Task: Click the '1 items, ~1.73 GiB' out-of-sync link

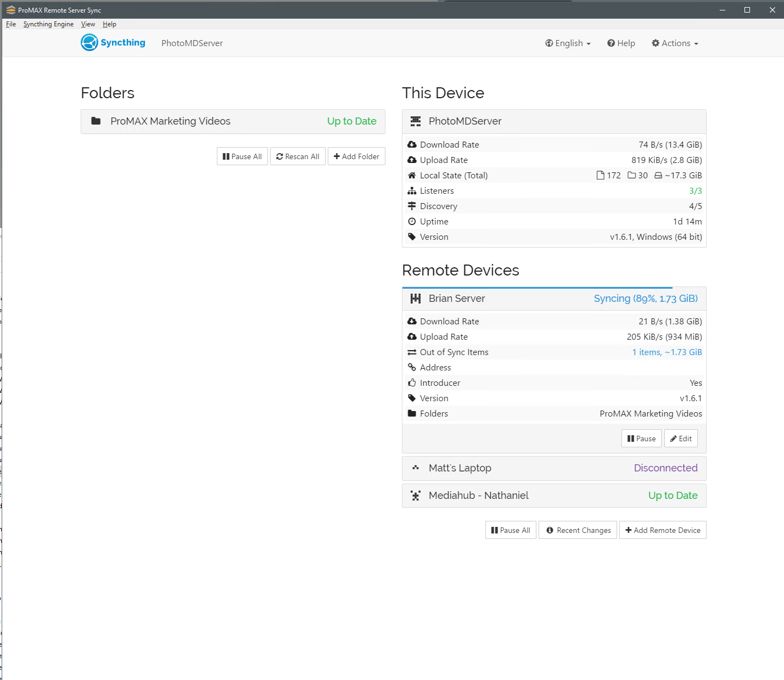Action: point(667,352)
